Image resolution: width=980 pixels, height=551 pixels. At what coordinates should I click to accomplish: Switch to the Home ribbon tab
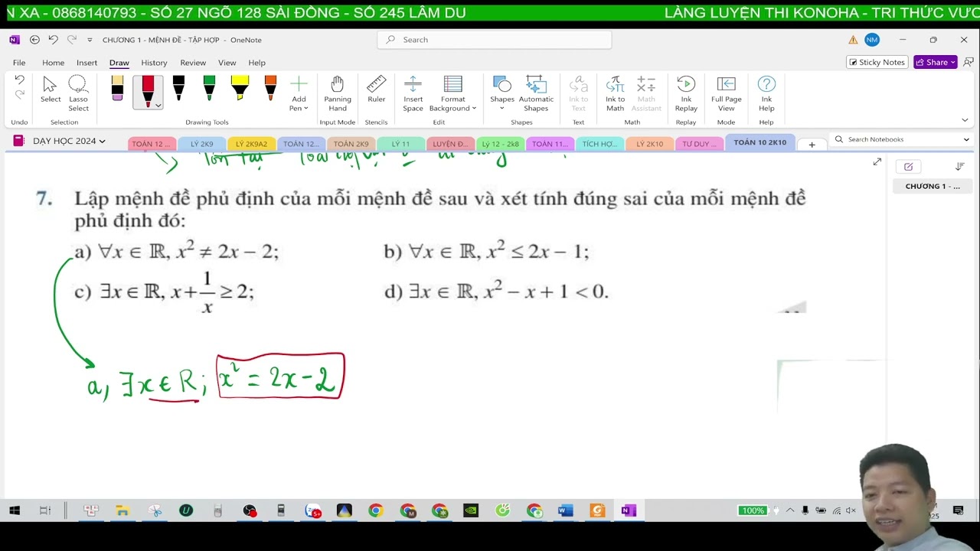click(x=53, y=63)
